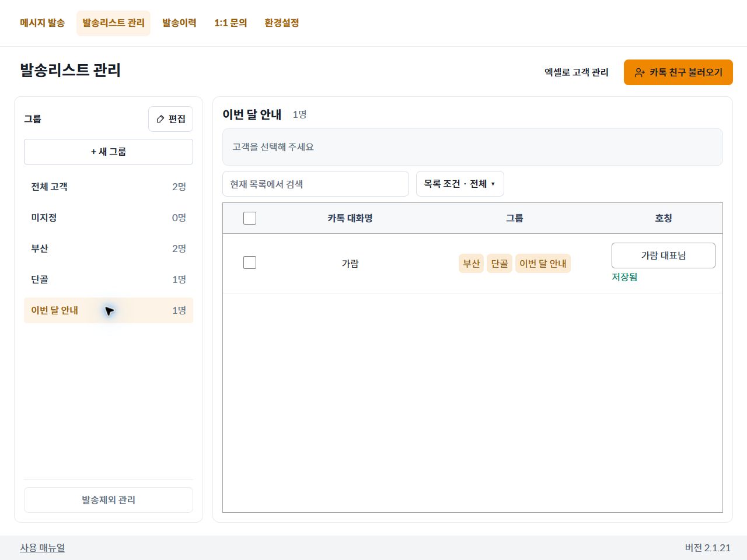Click the 그룹 column header in table
This screenshot has height=560, width=747.
(514, 218)
